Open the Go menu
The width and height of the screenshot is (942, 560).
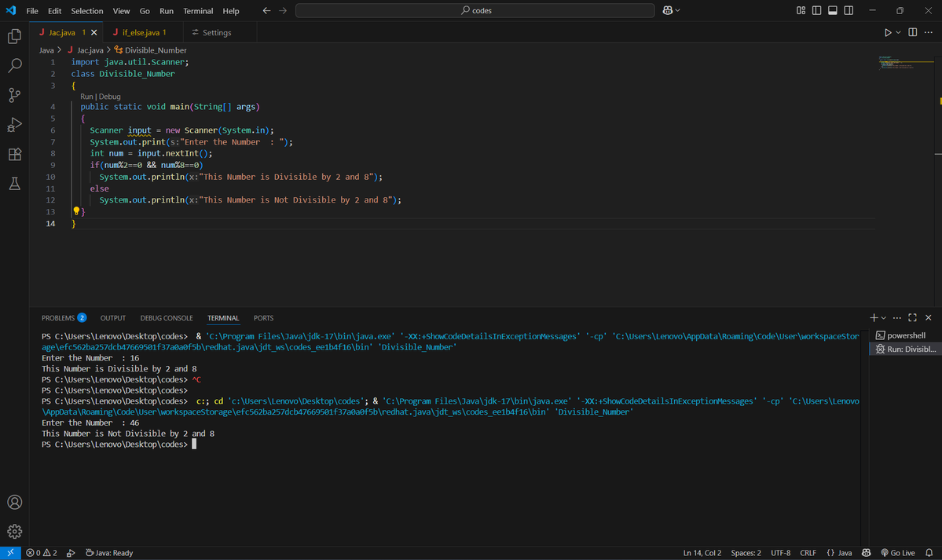(145, 11)
